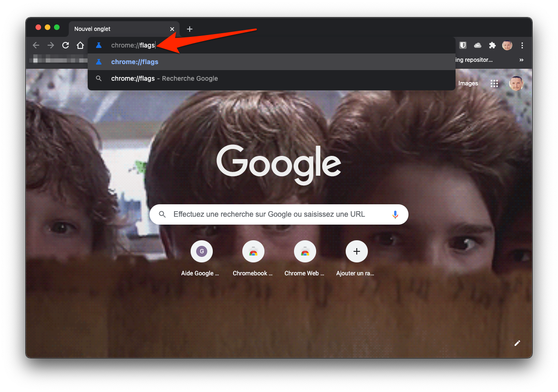Screen dimensions: 558x392
Task: Open the profile avatar in the toolbar
Action: [507, 45]
